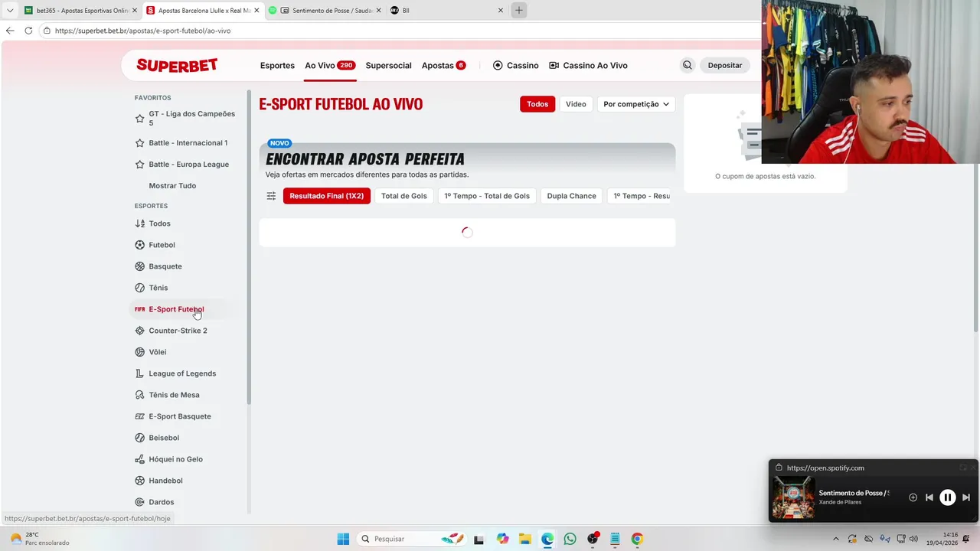
Task: Select Total de Gols market chip
Action: 404,196
